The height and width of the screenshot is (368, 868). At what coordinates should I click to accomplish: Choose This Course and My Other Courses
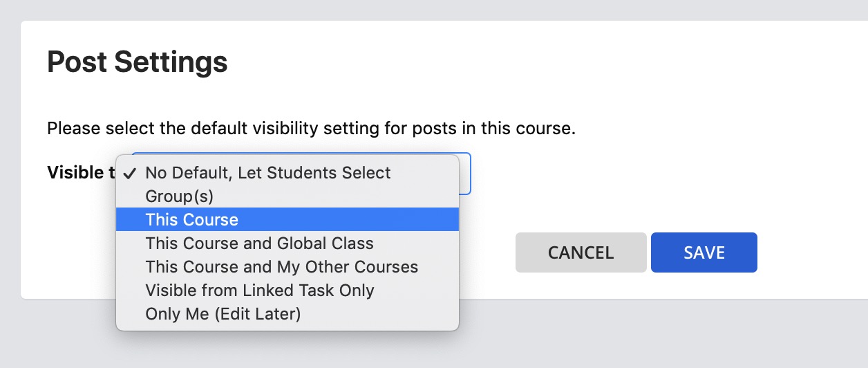coord(287,267)
